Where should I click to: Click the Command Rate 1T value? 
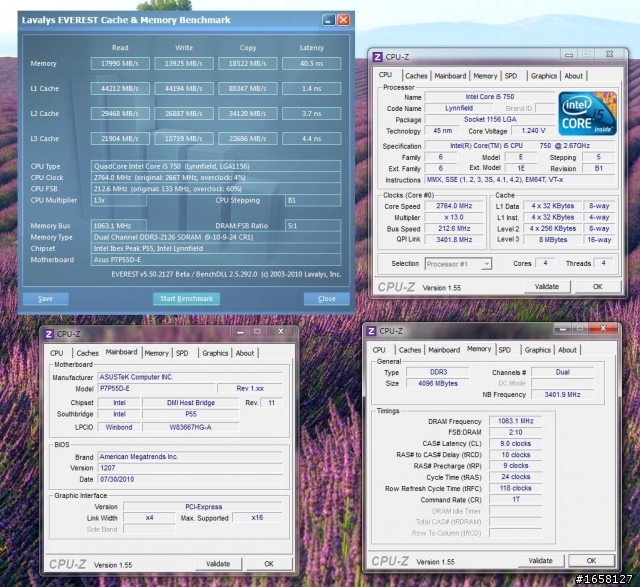[x=516, y=499]
